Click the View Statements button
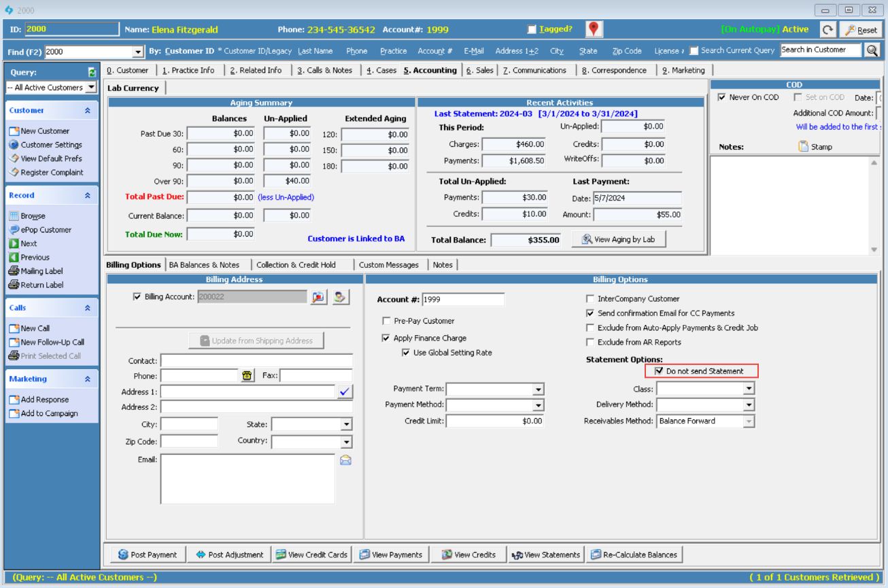Image resolution: width=888 pixels, height=588 pixels. [x=546, y=555]
